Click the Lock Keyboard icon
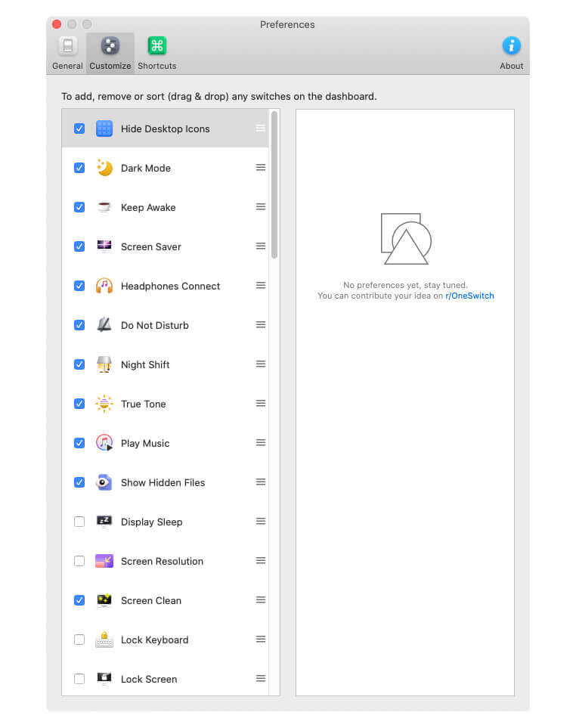Image resolution: width=576 pixels, height=728 pixels. 104,640
